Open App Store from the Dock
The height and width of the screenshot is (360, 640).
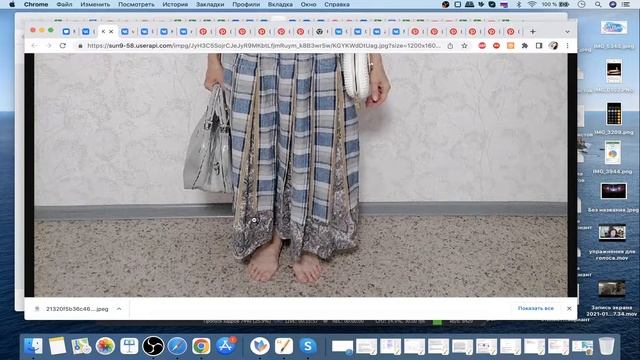point(225,346)
